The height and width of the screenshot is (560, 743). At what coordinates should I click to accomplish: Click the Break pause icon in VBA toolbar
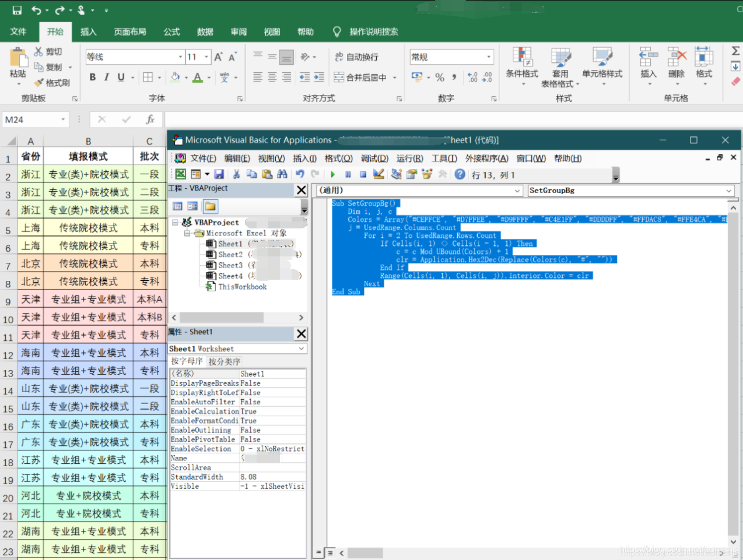coord(348,174)
